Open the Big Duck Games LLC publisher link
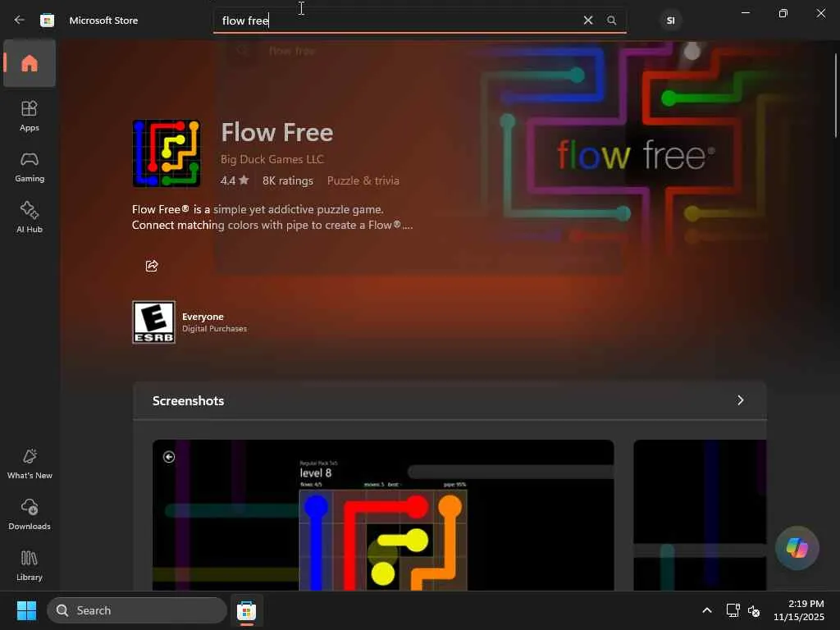Image resolution: width=840 pixels, height=630 pixels. click(x=272, y=159)
